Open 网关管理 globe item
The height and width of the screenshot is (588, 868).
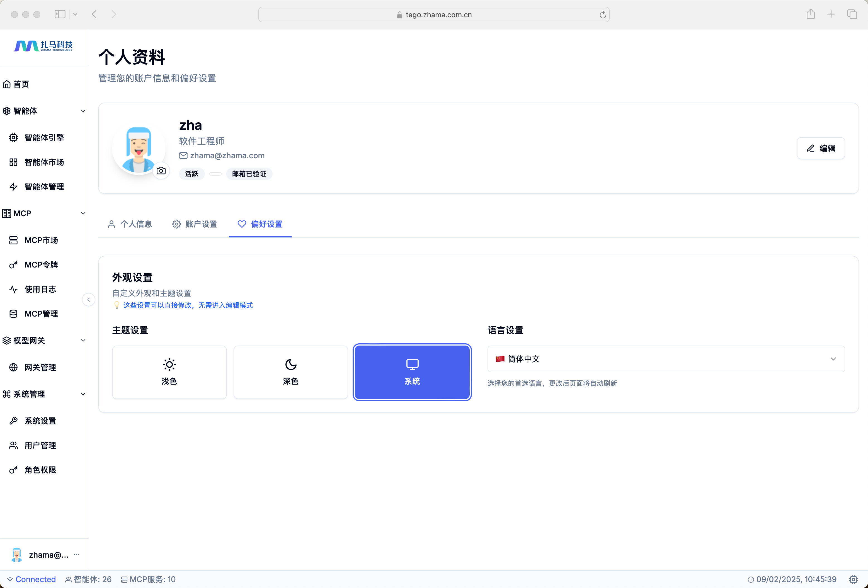(x=40, y=367)
